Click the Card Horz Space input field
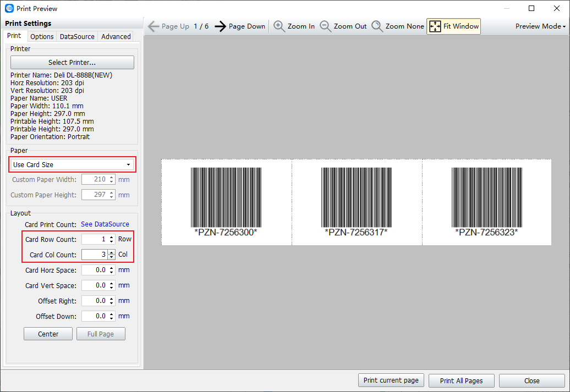570x392 pixels. pyautogui.click(x=95, y=270)
